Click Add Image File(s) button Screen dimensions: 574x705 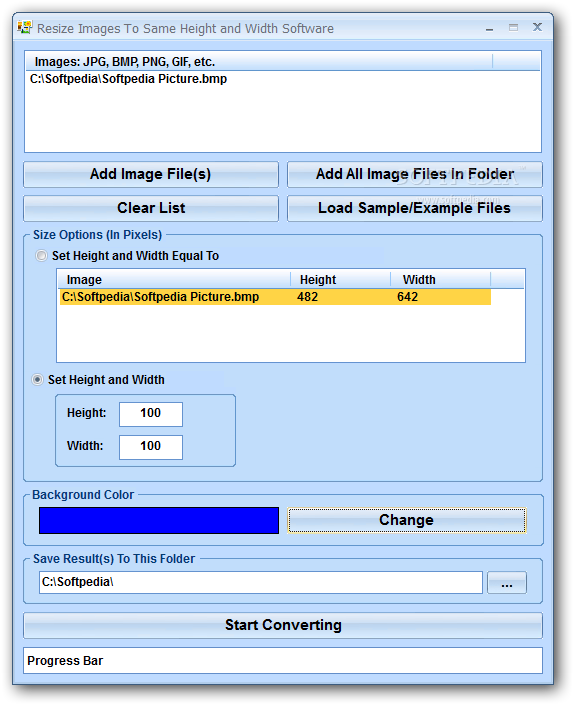tap(151, 174)
